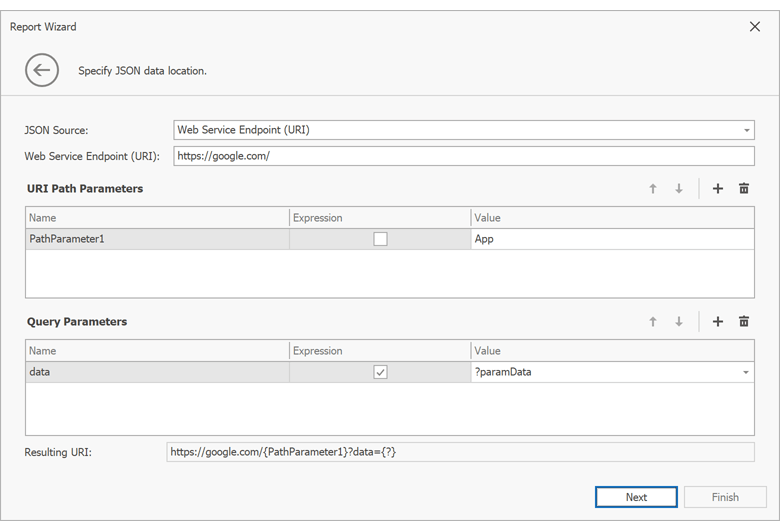780x531 pixels.
Task: Click the App value cell
Action: pos(611,239)
